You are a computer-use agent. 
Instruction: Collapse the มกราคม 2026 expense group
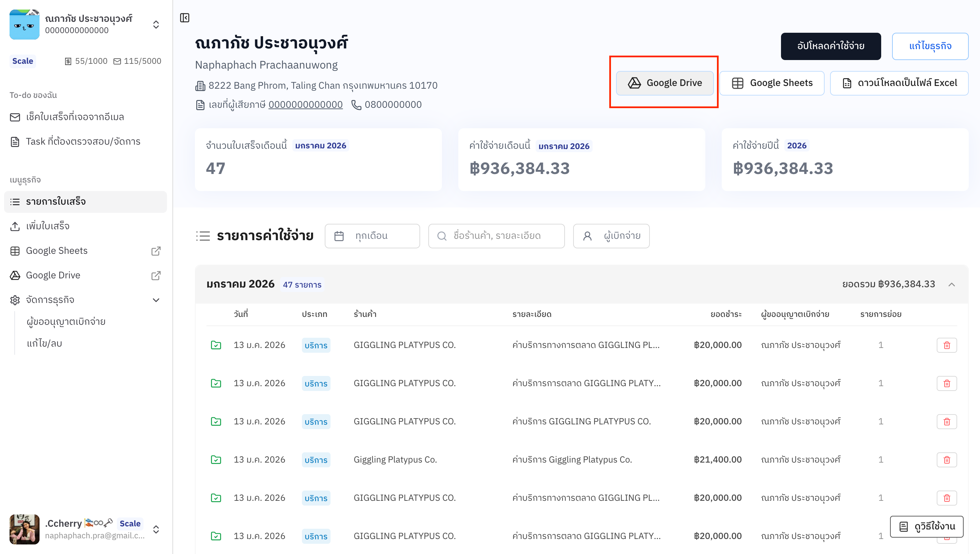click(951, 285)
